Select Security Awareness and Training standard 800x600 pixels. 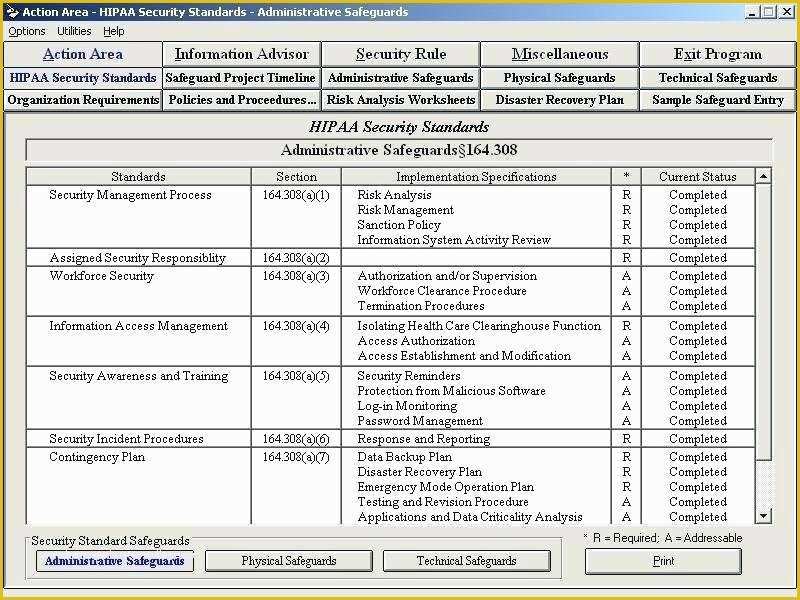(x=138, y=376)
